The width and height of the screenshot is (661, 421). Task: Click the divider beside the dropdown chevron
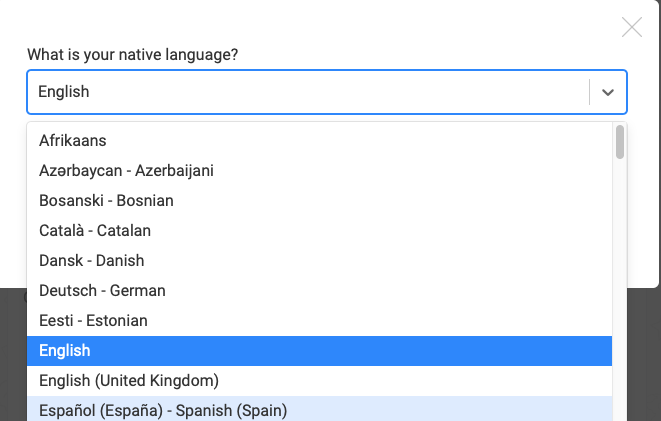pos(590,92)
